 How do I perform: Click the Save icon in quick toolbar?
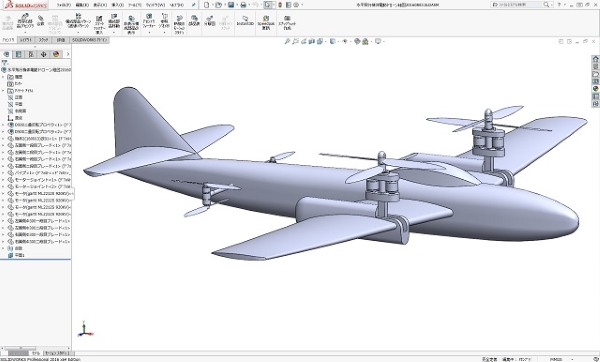[231, 5]
